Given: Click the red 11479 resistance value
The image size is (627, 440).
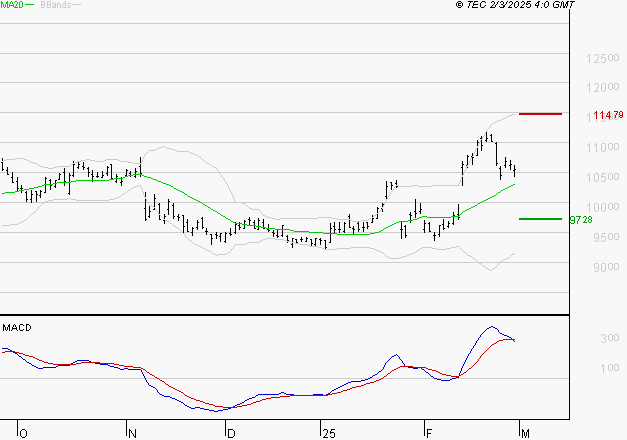Looking at the screenshot, I should coord(608,115).
